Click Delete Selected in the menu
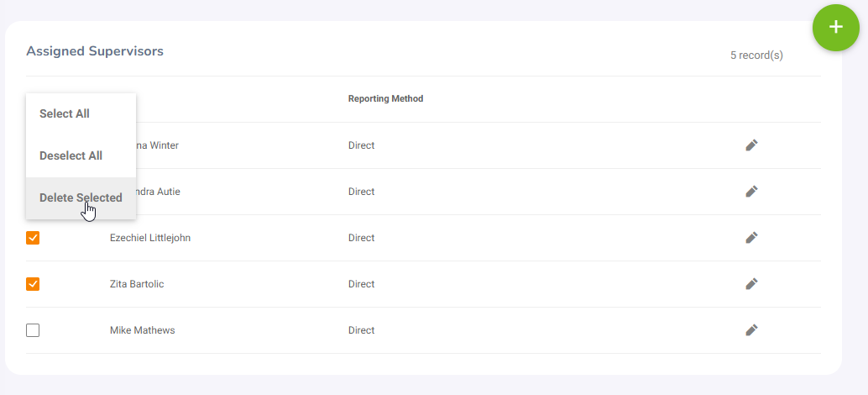This screenshot has height=395, width=868. pyautogui.click(x=81, y=197)
